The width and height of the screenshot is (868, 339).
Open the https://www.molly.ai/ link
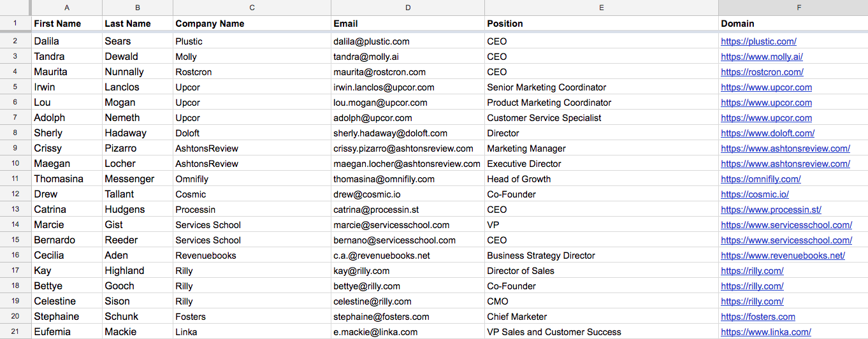tap(762, 57)
